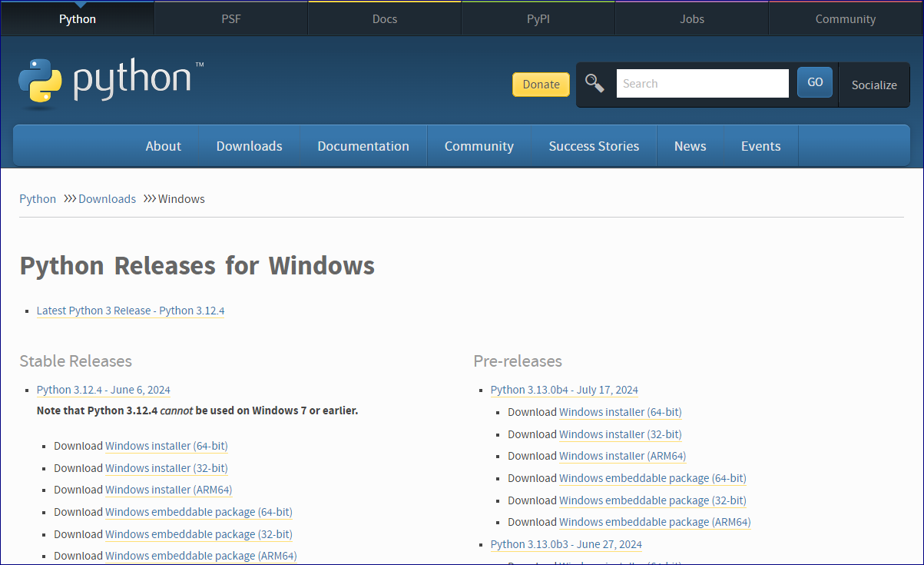Download 3.12.4 Windows installer (32-bit)

click(167, 468)
